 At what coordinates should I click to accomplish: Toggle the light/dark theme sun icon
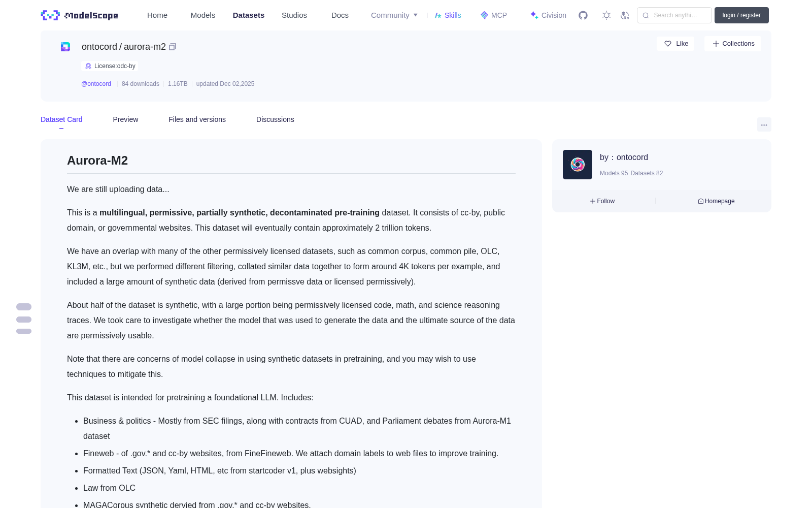click(x=606, y=15)
